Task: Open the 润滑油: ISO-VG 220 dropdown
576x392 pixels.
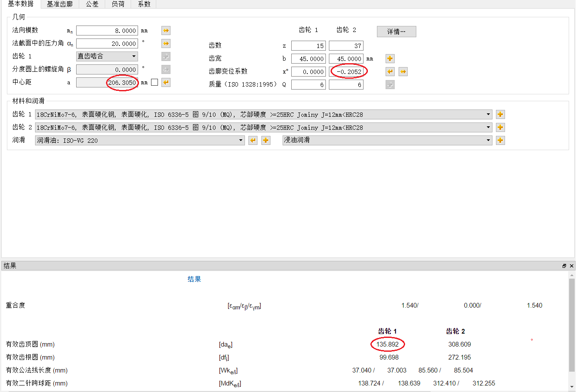Action: coord(140,141)
